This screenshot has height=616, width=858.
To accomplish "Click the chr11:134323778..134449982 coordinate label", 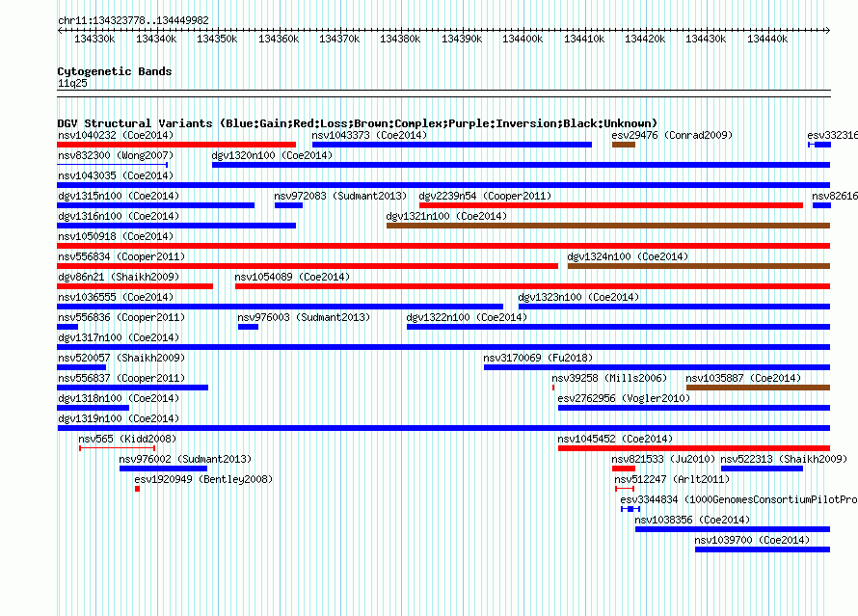I will click(133, 20).
